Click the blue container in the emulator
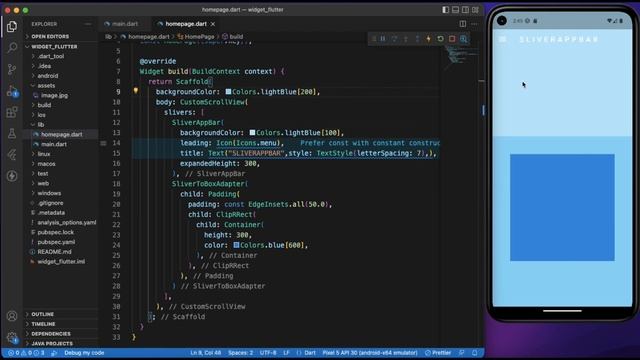Screen dimensions: 640x360 click(562, 207)
